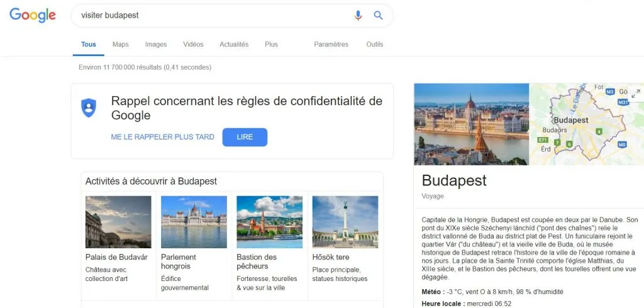Image resolution: width=644 pixels, height=308 pixels.
Task: Open the Budapest parliament photo
Action: pyautogui.click(x=472, y=124)
